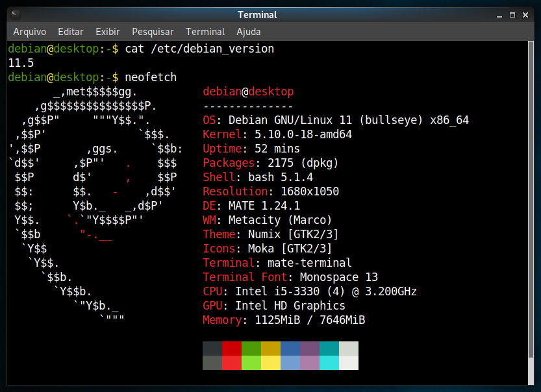Pick the dark green palette swatch

pos(251,349)
